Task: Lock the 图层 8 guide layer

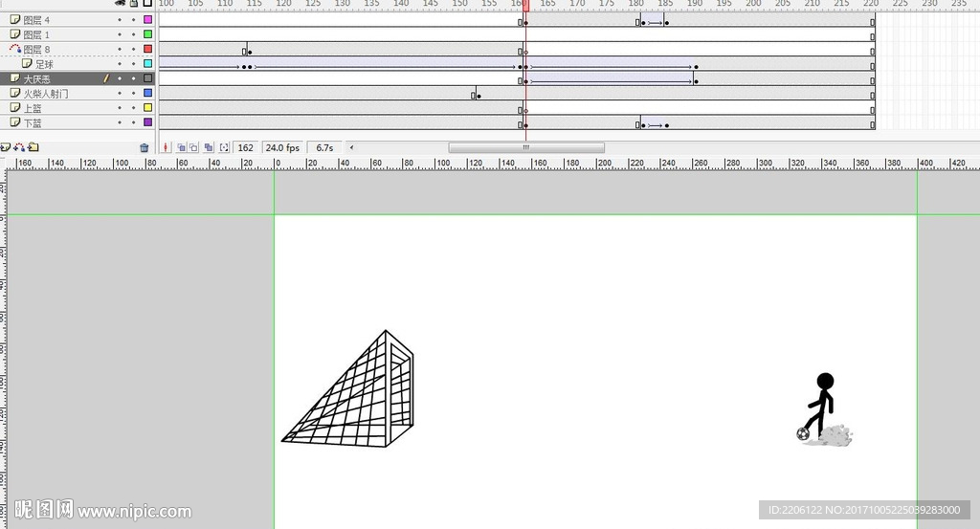Action: pyautogui.click(x=134, y=50)
